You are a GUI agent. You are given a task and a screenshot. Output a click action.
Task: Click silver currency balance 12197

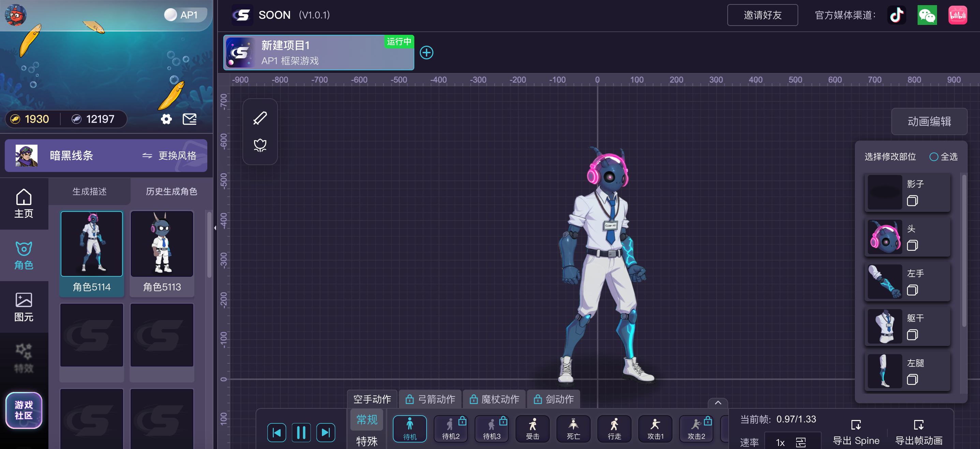[x=93, y=119]
